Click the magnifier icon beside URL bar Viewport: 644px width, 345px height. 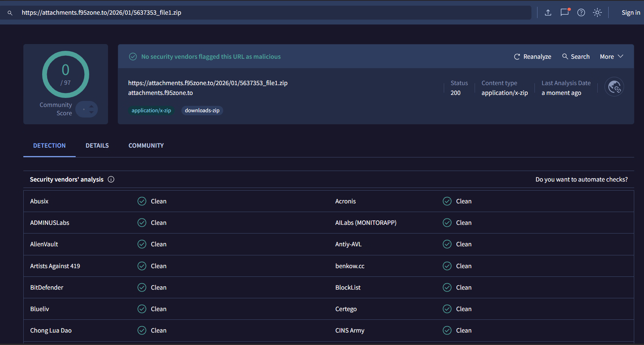tap(10, 13)
